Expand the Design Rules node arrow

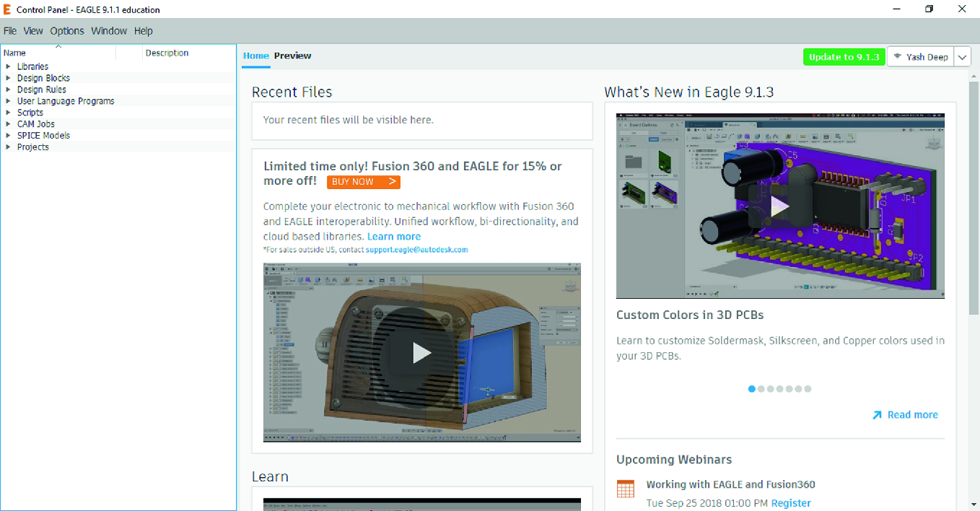[8, 89]
